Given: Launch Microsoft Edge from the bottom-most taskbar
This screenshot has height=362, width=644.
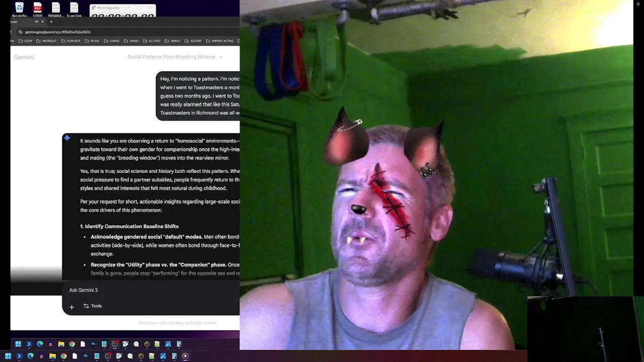Looking at the screenshot, I should (x=31, y=356).
